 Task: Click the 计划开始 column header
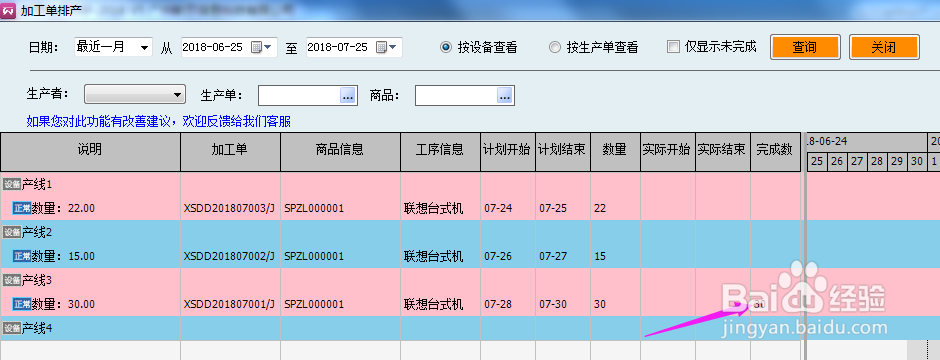[x=508, y=152]
